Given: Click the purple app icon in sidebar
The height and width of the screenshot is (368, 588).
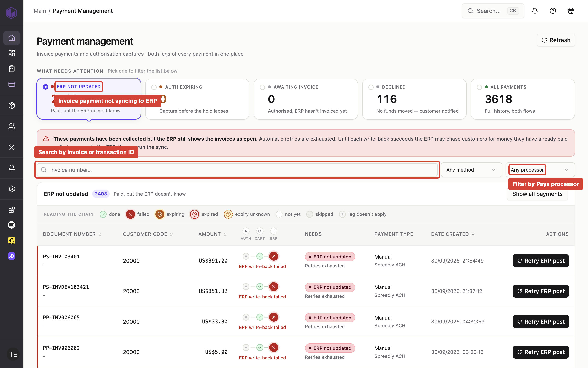Looking at the screenshot, I should tap(12, 256).
